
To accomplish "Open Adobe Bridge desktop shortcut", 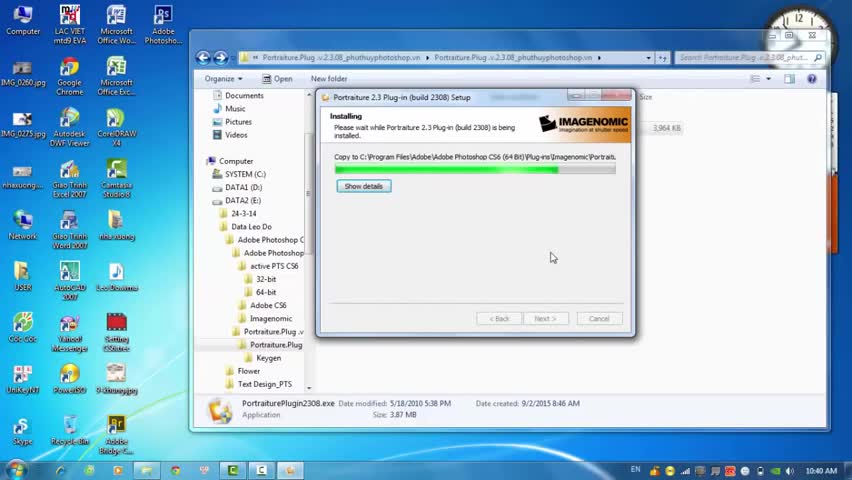I will pos(116,434).
